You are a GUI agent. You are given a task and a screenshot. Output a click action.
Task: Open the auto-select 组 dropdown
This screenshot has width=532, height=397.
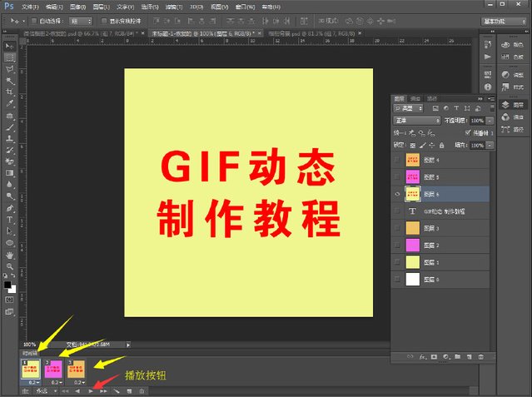81,21
